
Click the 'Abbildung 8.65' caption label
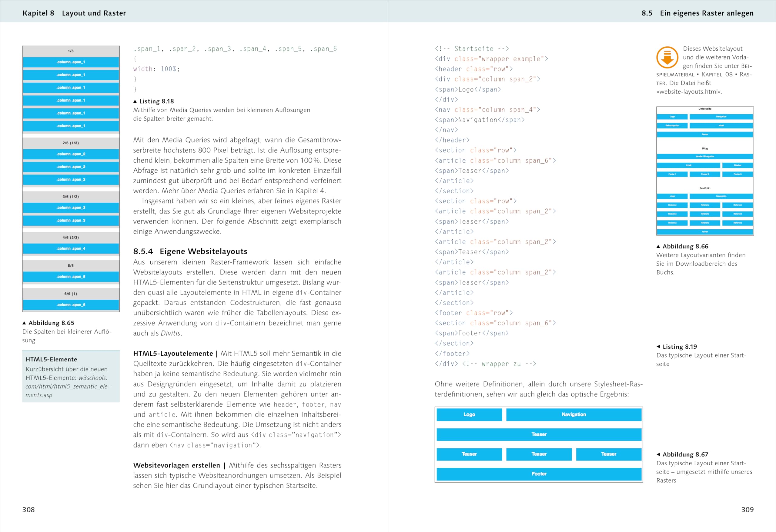point(51,323)
